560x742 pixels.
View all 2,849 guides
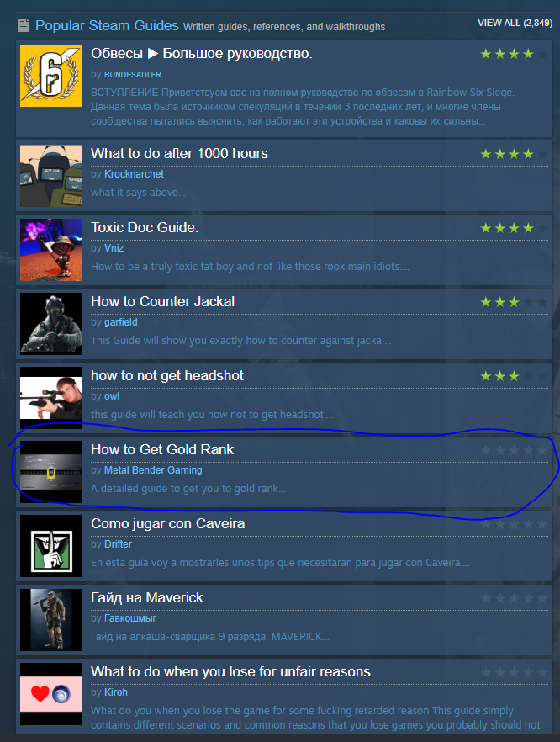tap(515, 23)
